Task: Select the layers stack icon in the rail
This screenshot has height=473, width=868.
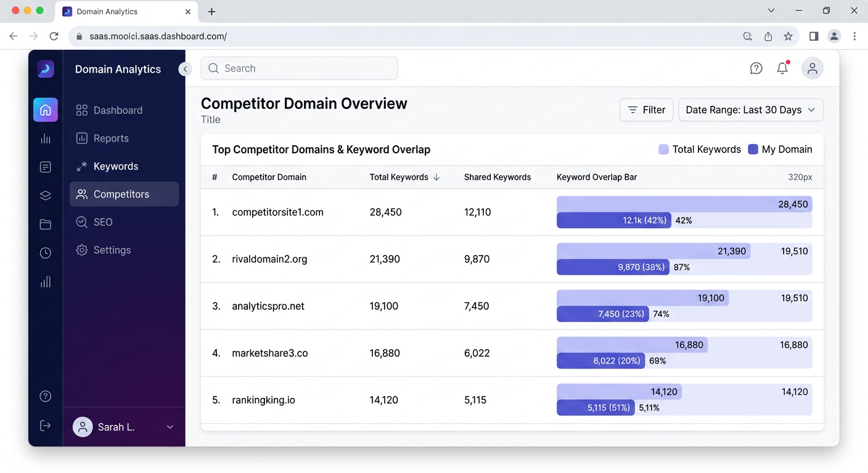Action: coord(46,196)
